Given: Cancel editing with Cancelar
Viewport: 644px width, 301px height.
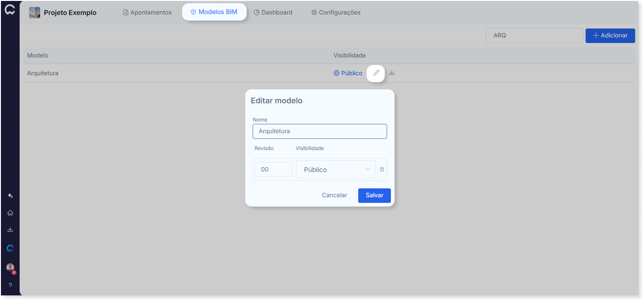Looking at the screenshot, I should click(x=334, y=195).
